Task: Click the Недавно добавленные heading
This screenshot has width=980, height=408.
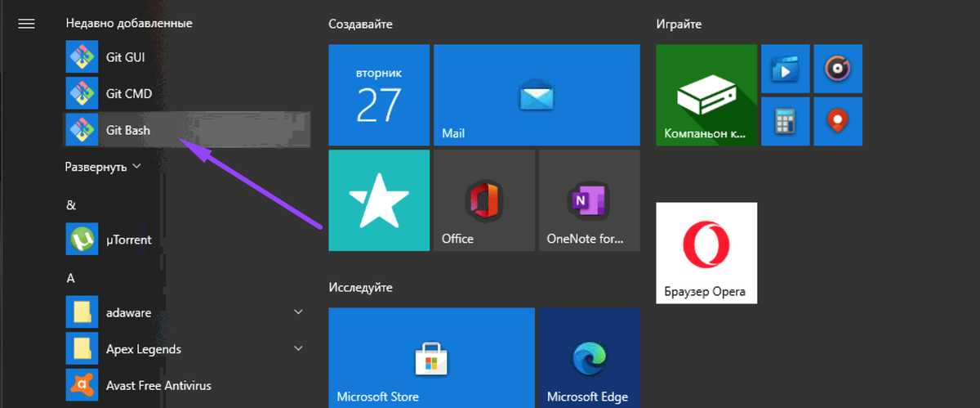Action: pyautogui.click(x=129, y=25)
